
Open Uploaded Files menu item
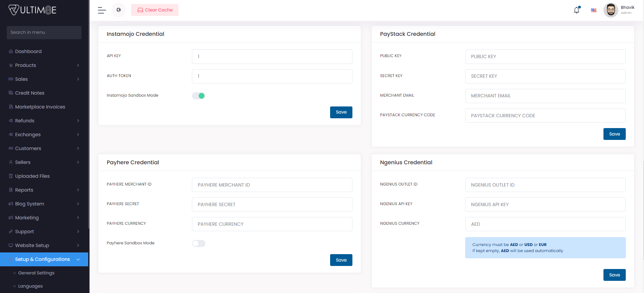click(x=44, y=176)
